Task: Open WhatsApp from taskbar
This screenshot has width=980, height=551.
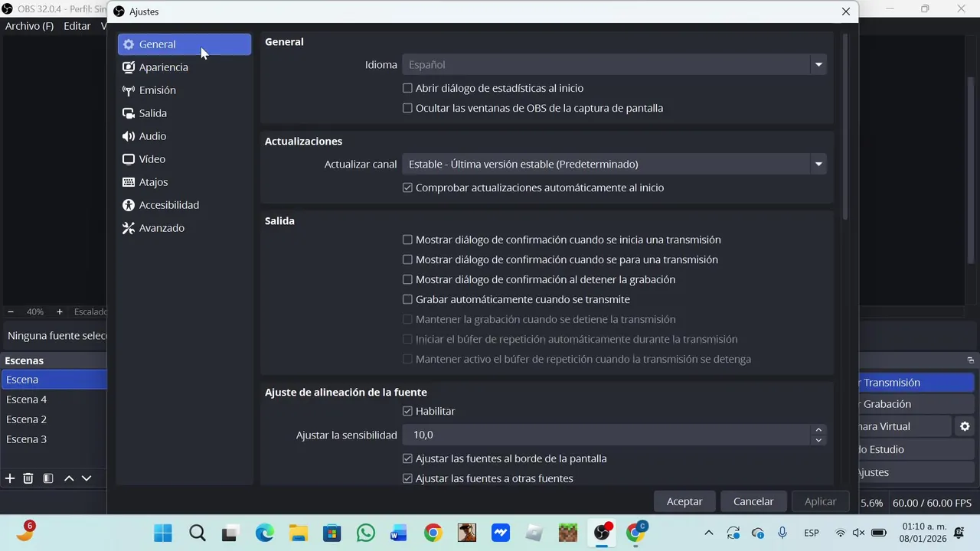Action: [x=366, y=533]
